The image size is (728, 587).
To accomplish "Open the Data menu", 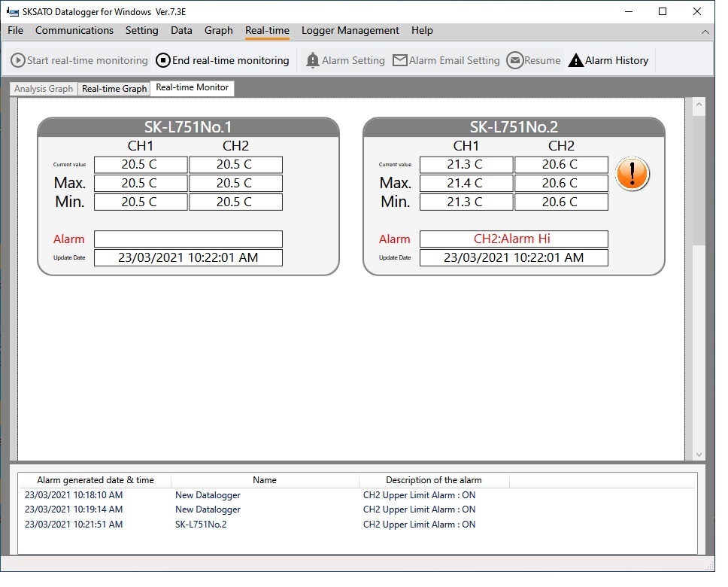I will click(x=181, y=30).
